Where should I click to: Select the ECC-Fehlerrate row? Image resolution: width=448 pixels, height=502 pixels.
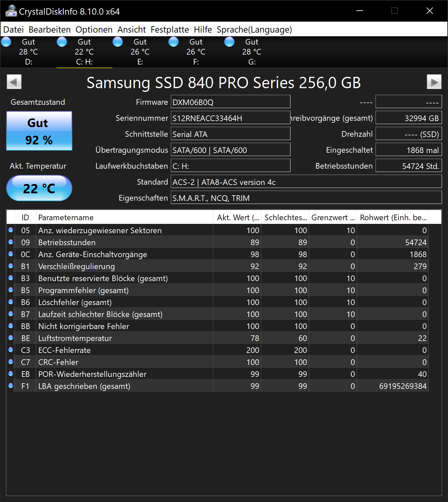point(218,350)
